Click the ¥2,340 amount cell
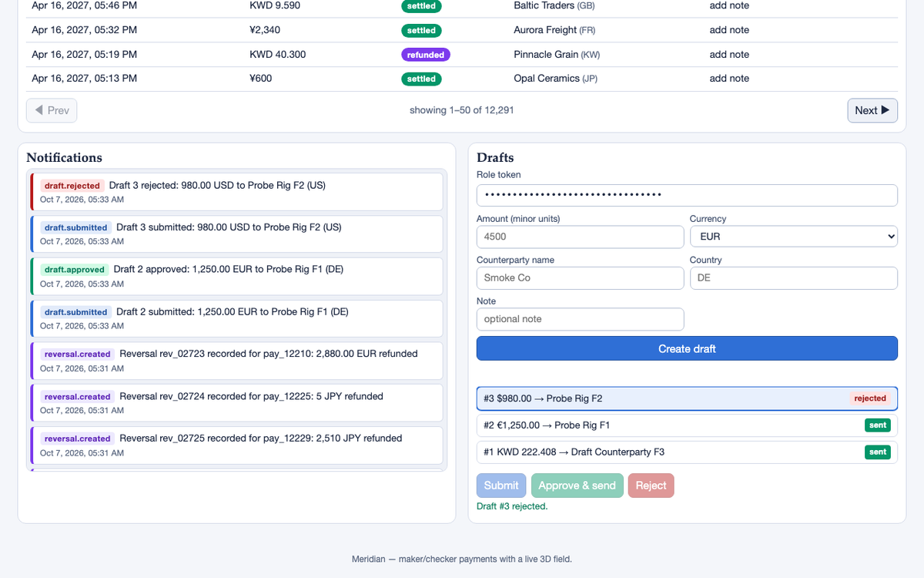Screen dimensions: 924x578 tap(265, 30)
